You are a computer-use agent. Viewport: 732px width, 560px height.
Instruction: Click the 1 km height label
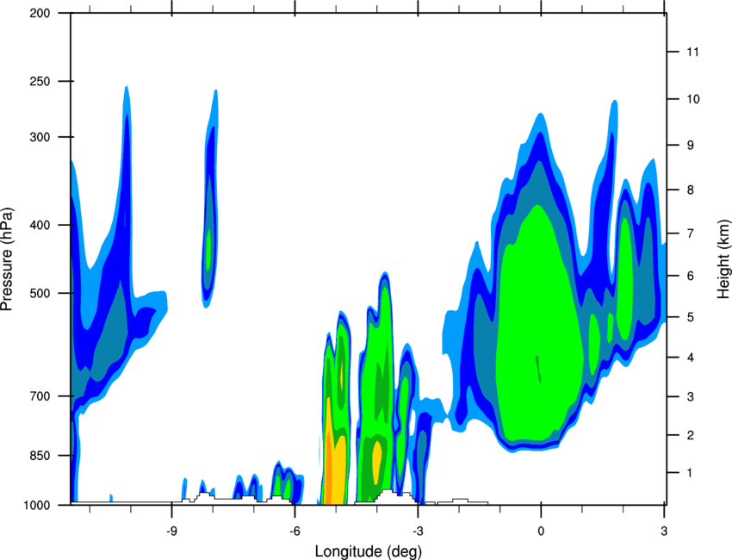[x=691, y=473]
